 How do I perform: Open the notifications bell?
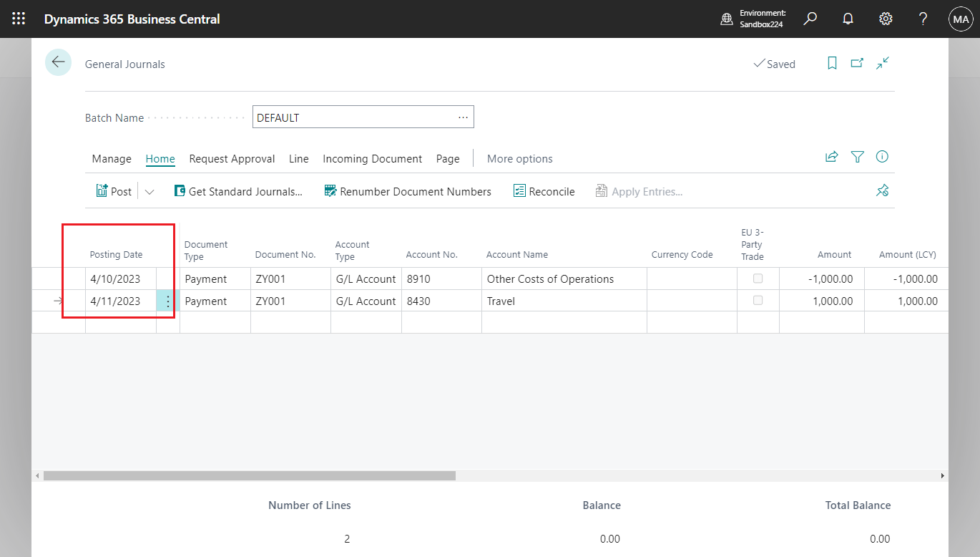848,19
